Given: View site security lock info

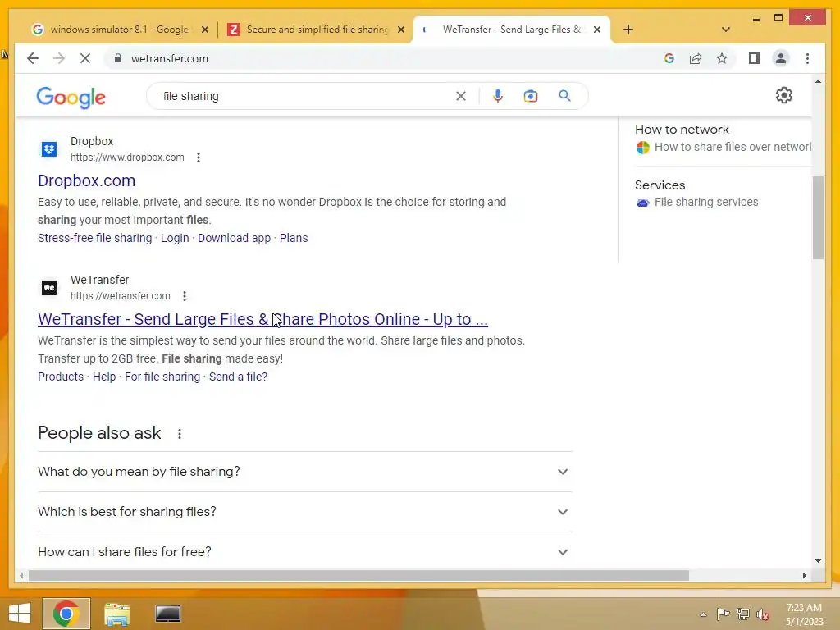Looking at the screenshot, I should pos(118,58).
